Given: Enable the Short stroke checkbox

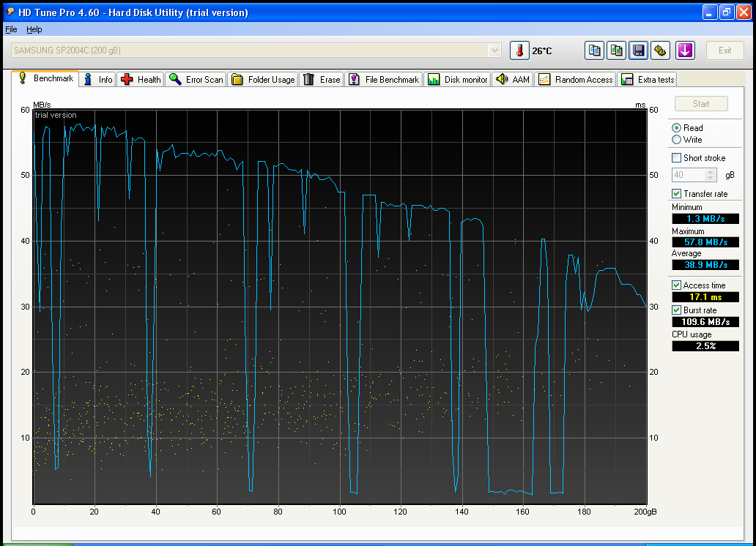Looking at the screenshot, I should coord(677,158).
